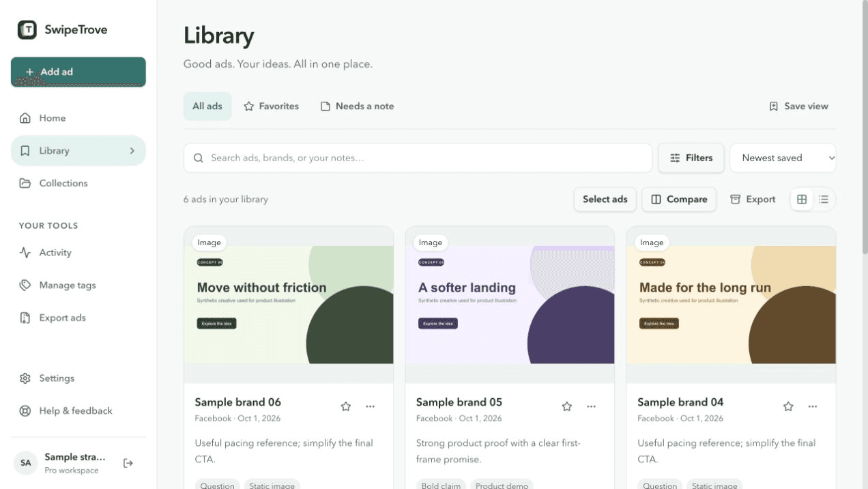Click the Sample brand 04 title
868x489 pixels.
pos(680,402)
